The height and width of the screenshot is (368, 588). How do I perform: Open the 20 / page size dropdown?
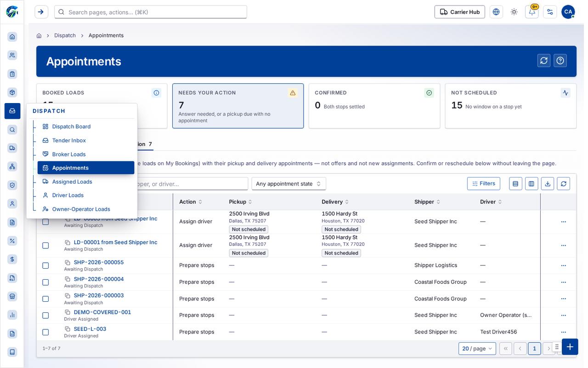click(477, 349)
